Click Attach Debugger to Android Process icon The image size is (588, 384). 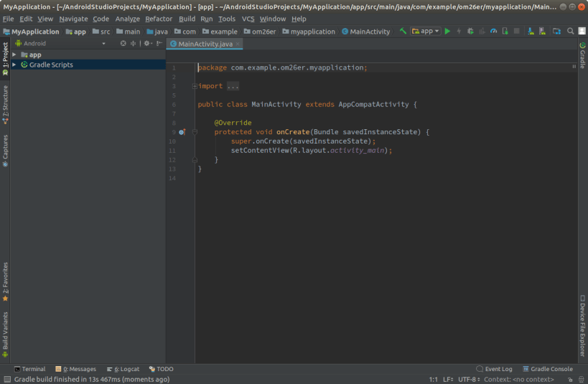coord(505,32)
